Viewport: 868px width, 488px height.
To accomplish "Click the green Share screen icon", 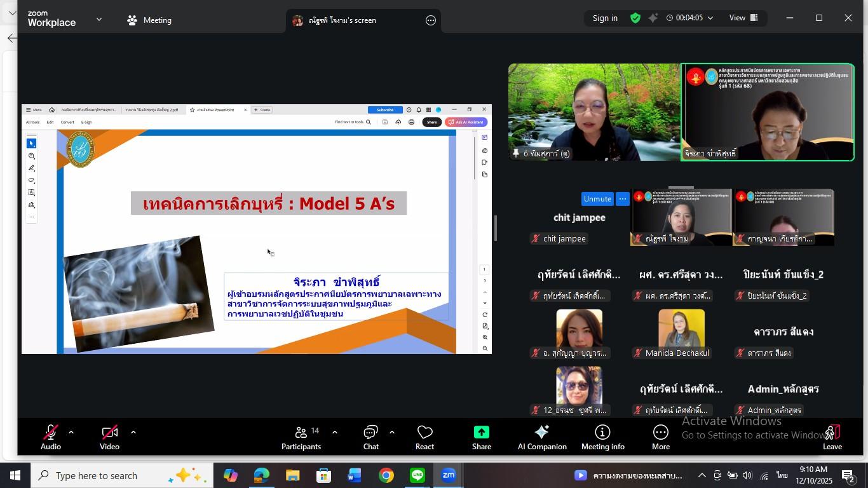I will coord(481,433).
